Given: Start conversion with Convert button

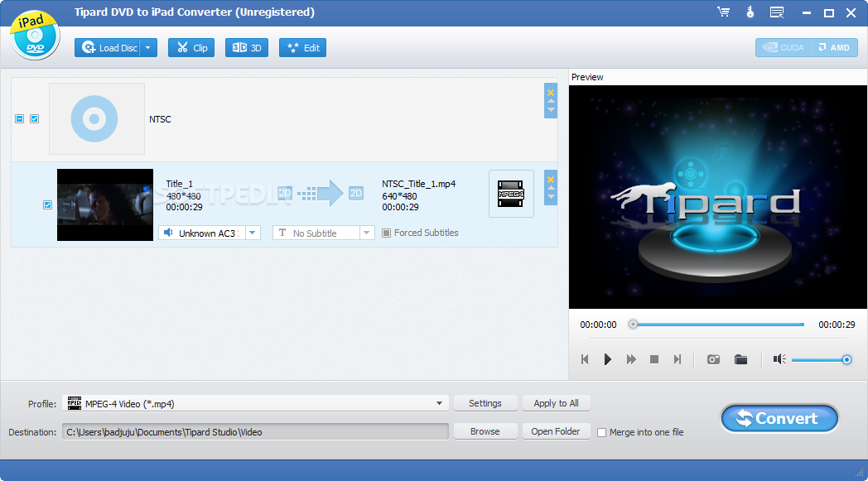Looking at the screenshot, I should (779, 418).
